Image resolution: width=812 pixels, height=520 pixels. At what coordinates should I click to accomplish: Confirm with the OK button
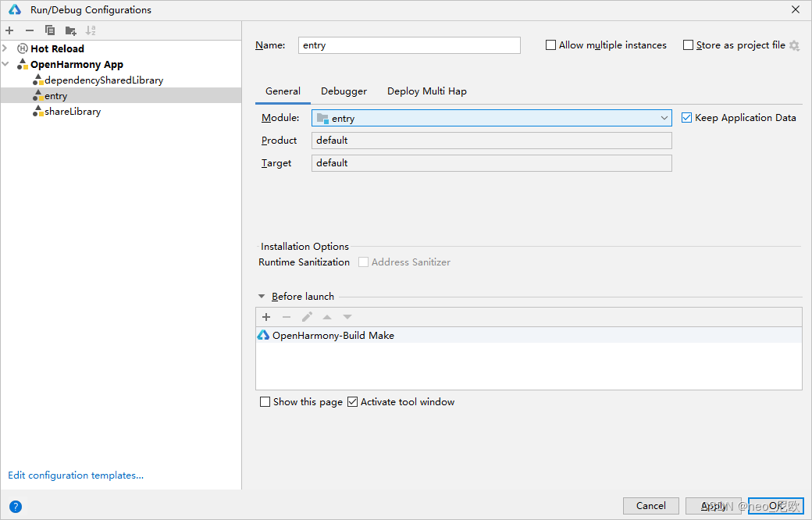776,505
